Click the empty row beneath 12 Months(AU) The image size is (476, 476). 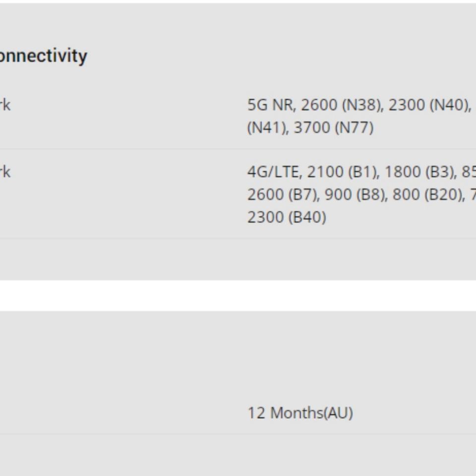coord(238,455)
